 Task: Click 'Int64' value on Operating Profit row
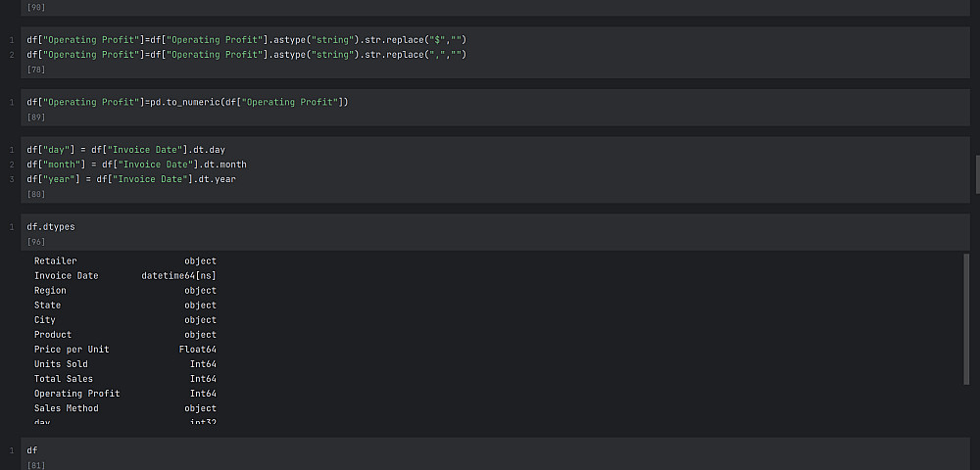tap(203, 394)
